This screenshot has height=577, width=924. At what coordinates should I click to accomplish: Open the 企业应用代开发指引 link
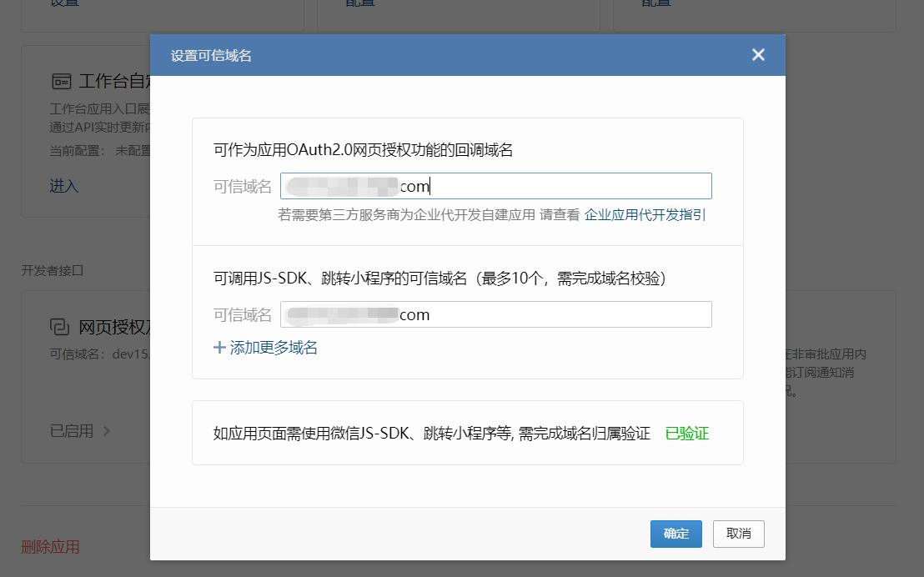click(645, 214)
